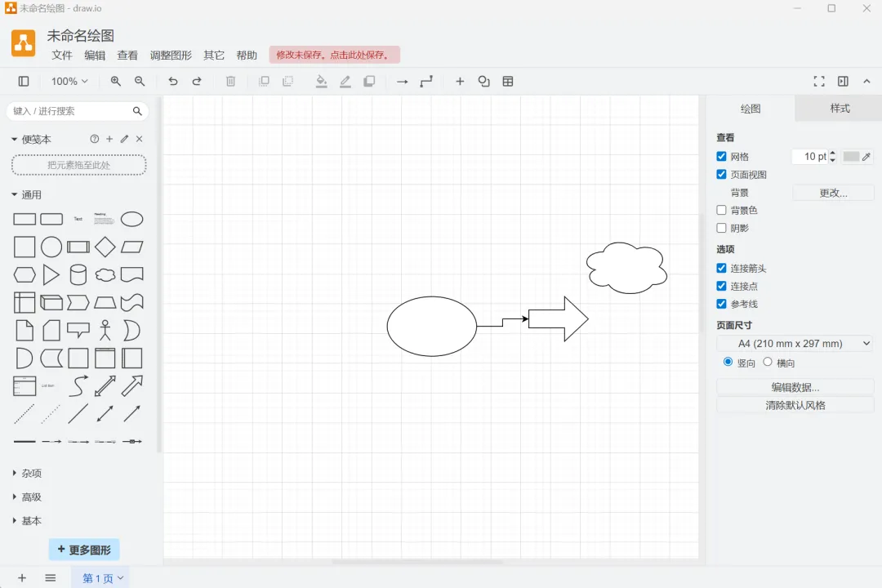Click the 编辑数据... button
The height and width of the screenshot is (588, 882).
coord(795,387)
